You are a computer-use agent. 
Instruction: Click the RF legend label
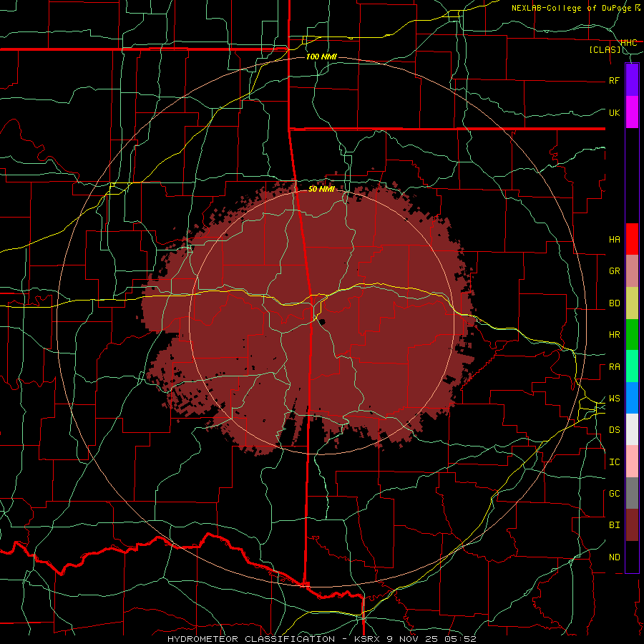tap(614, 80)
